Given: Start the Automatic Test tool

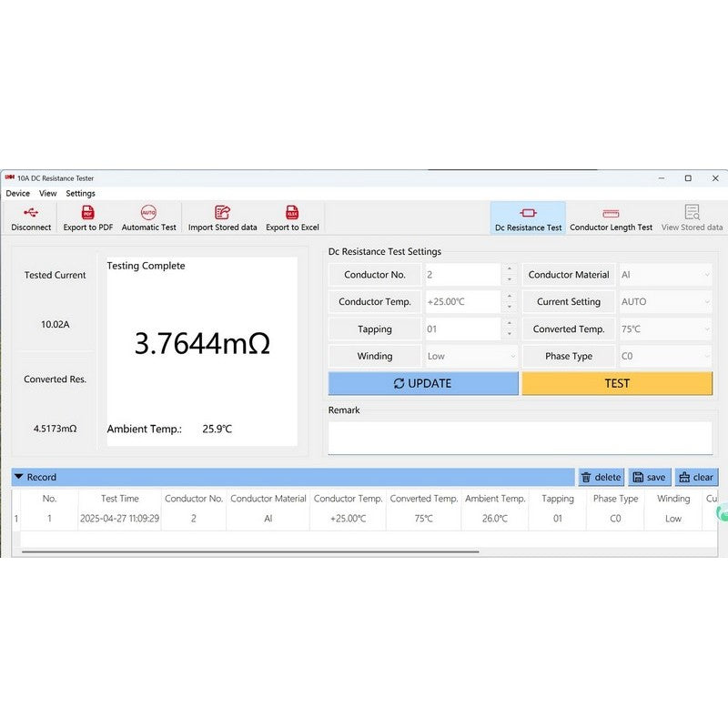Looking at the screenshot, I should coord(148,213).
